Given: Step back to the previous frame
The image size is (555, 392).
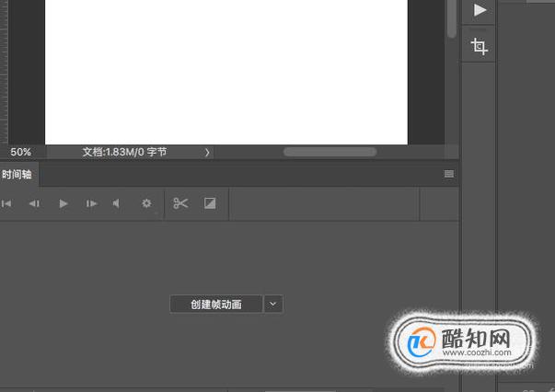Looking at the screenshot, I should (34, 203).
